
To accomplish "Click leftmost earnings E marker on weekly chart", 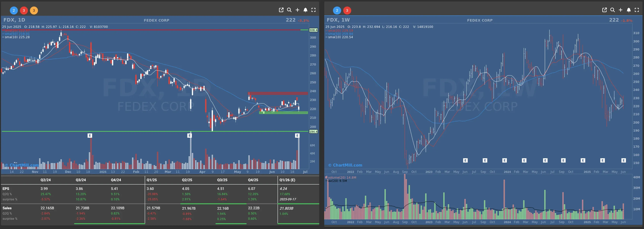I will 465,161.
